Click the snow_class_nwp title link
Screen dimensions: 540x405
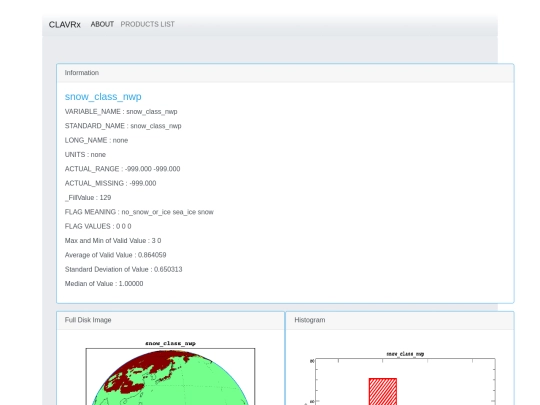coord(103,97)
